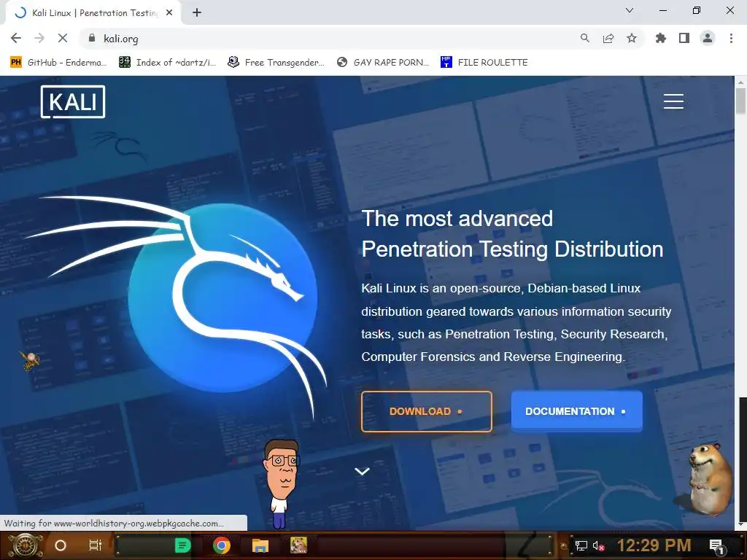Click the scrollbar up arrow
The image size is (747, 560).
pyautogui.click(x=740, y=82)
